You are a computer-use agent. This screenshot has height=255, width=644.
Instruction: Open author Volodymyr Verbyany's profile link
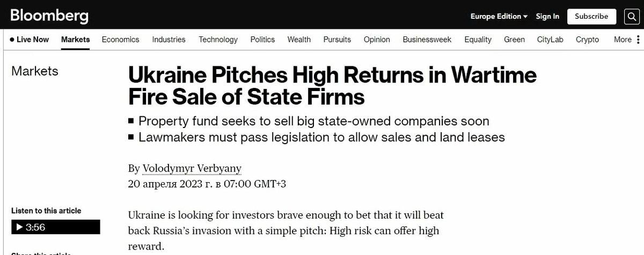pyautogui.click(x=192, y=169)
